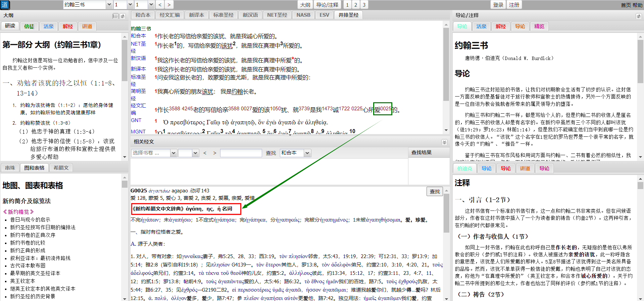644x301 pixels.
Task: Click the previous arrow in 相关经文 toolbar
Action: point(205,153)
